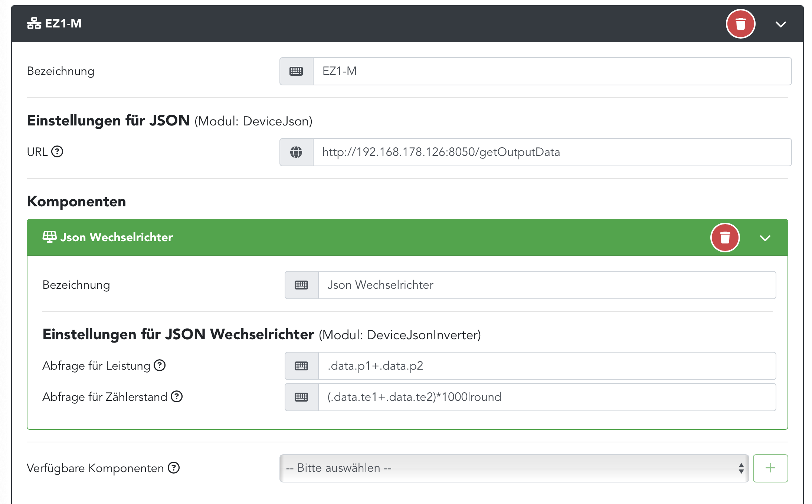
Task: Click the network icon next to EZ1-M title
Action: coord(34,23)
